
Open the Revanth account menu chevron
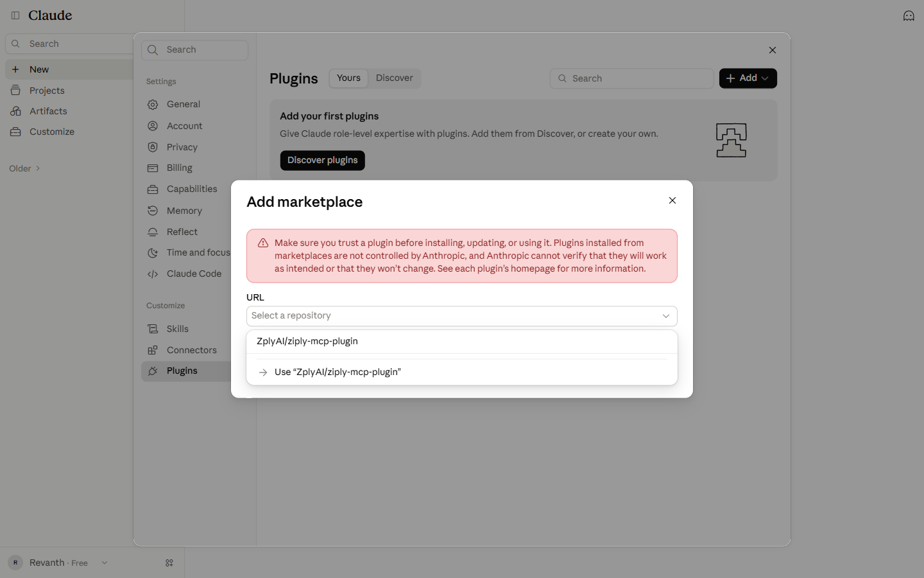click(x=105, y=563)
